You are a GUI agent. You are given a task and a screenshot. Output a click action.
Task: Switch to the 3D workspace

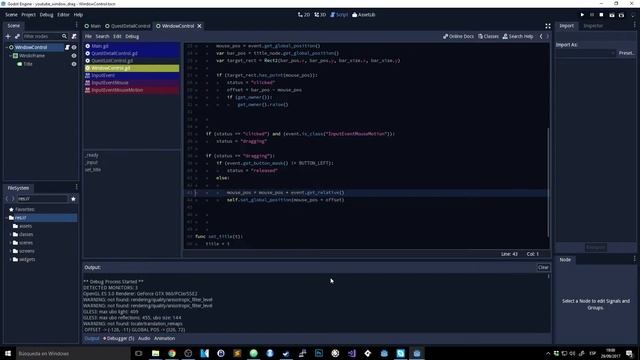point(320,15)
